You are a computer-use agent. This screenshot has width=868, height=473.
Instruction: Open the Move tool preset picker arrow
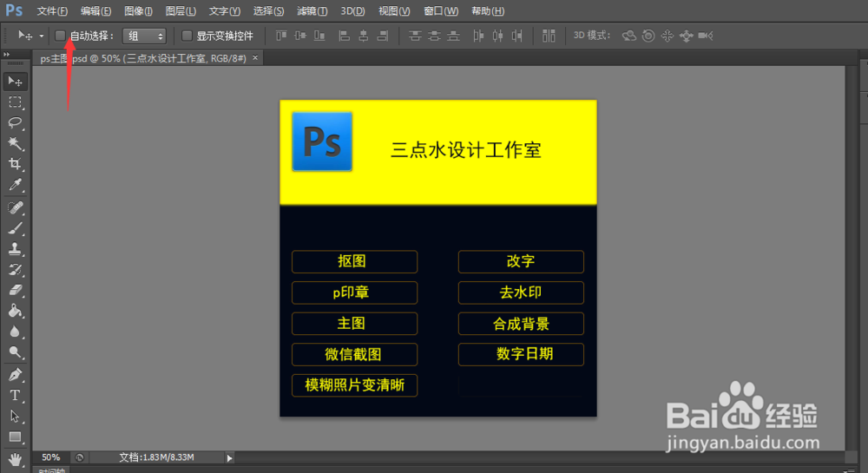(x=41, y=36)
